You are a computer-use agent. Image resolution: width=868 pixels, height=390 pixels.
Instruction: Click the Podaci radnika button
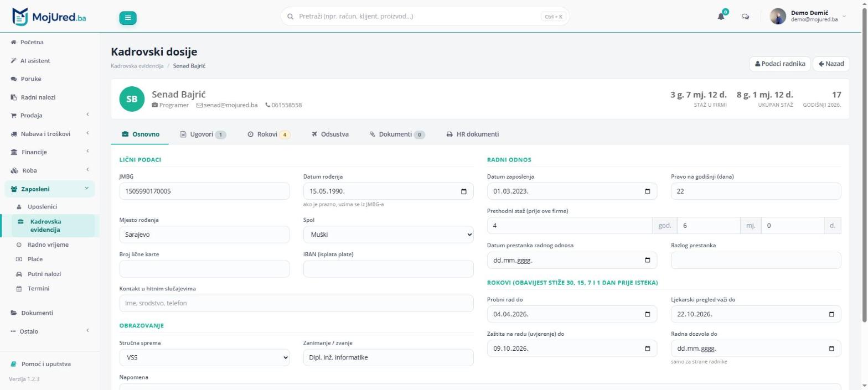coord(780,64)
